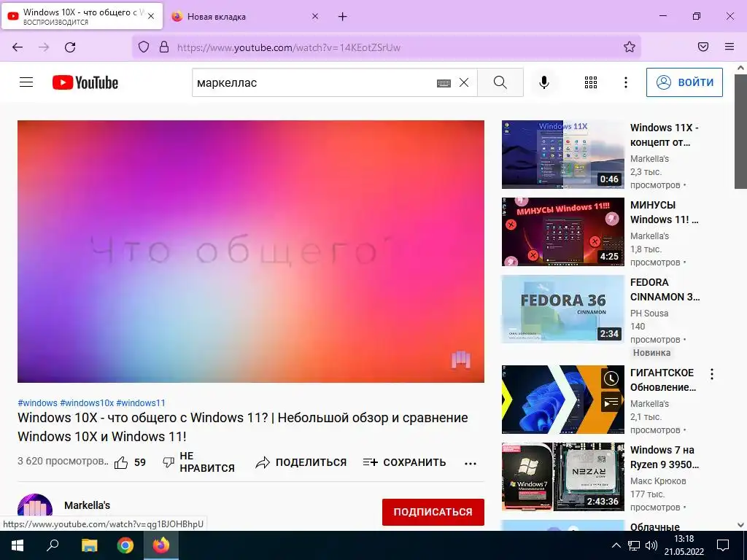747x560 pixels.
Task: Open File Explorer from taskbar
Action: (x=89, y=545)
